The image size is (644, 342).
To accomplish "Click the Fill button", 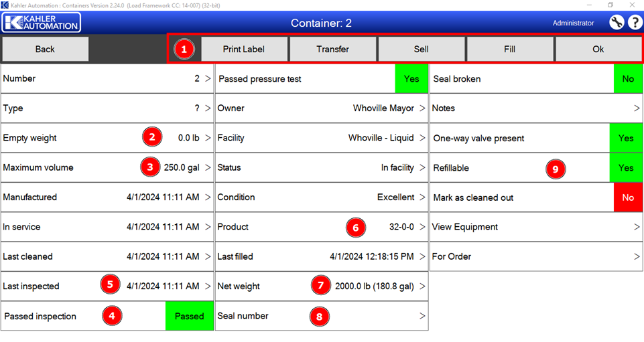I will click(x=510, y=50).
